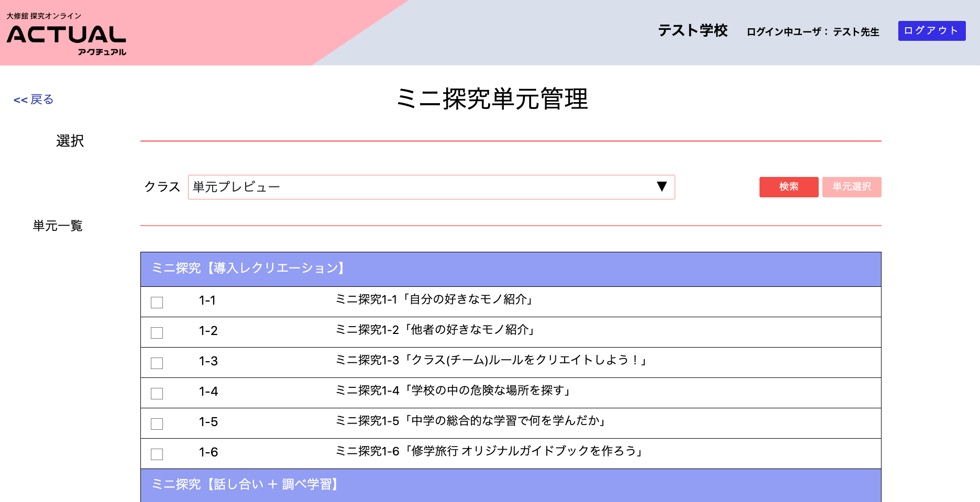This screenshot has width=980, height=502.
Task: Click the 単元選択 button
Action: pyautogui.click(x=851, y=187)
